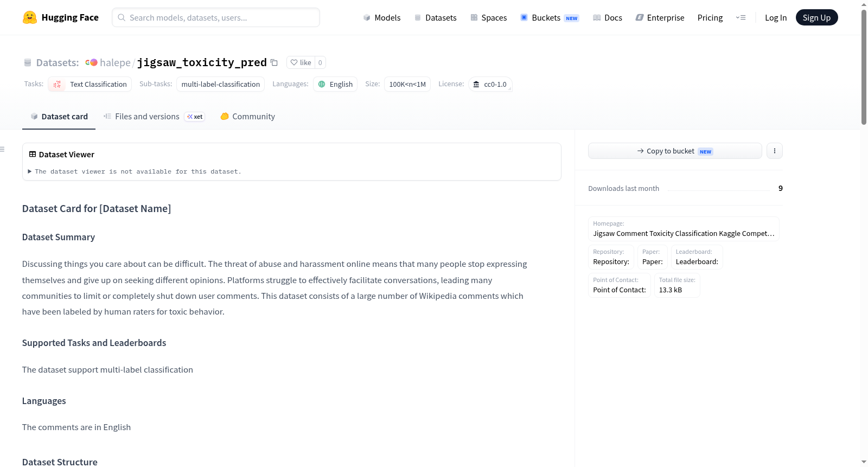Image resolution: width=868 pixels, height=467 pixels.
Task: Switch to Files and versions tab
Action: (x=154, y=116)
